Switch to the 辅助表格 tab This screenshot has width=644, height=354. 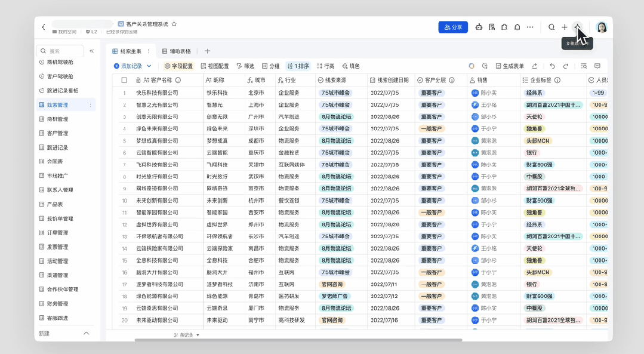pyautogui.click(x=177, y=51)
